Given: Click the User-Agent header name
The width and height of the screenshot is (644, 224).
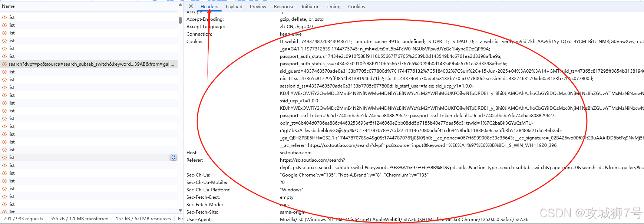Looking at the screenshot, I should [199, 220].
